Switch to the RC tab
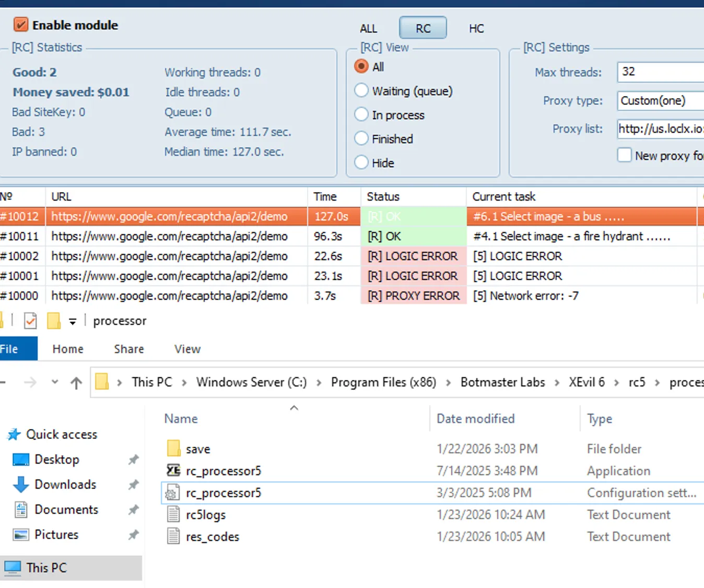Screen dimensions: 704x588 423,28
